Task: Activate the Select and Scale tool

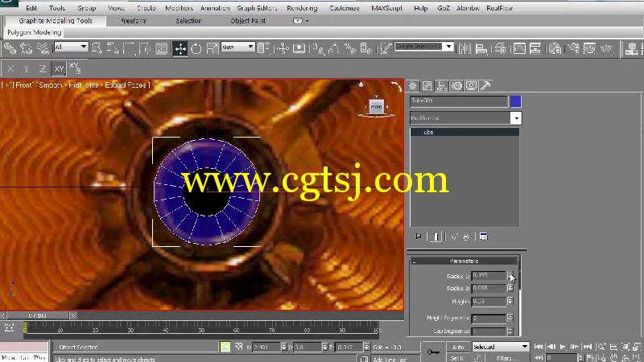Action: coord(212,48)
